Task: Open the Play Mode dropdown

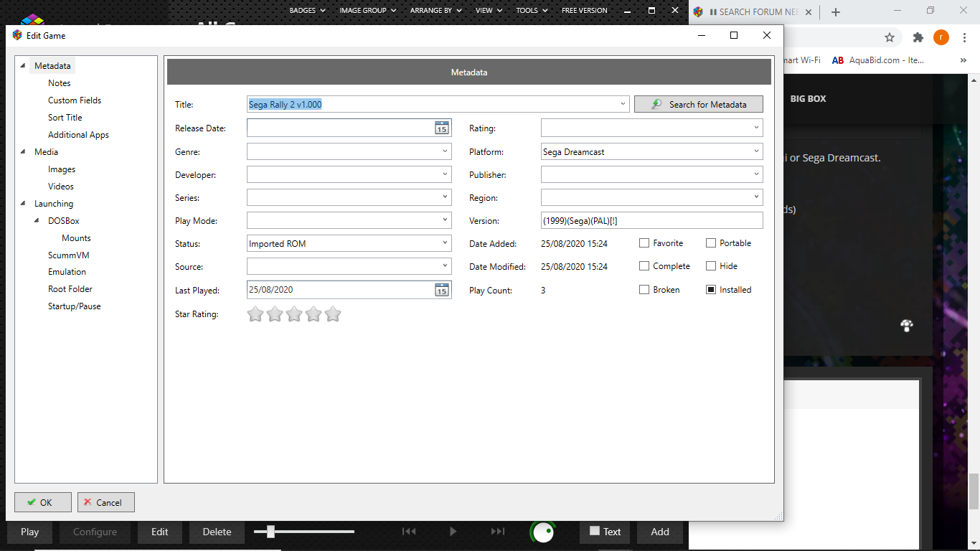Action: coord(445,220)
